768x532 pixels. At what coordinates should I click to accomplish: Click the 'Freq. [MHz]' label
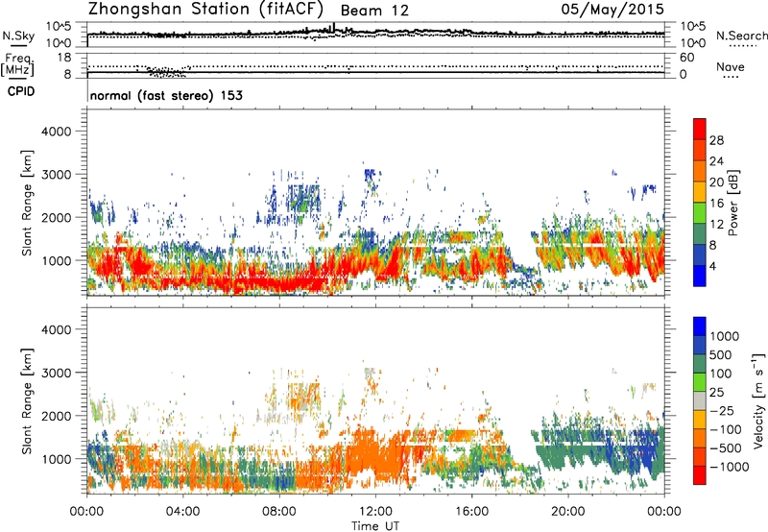click(17, 64)
